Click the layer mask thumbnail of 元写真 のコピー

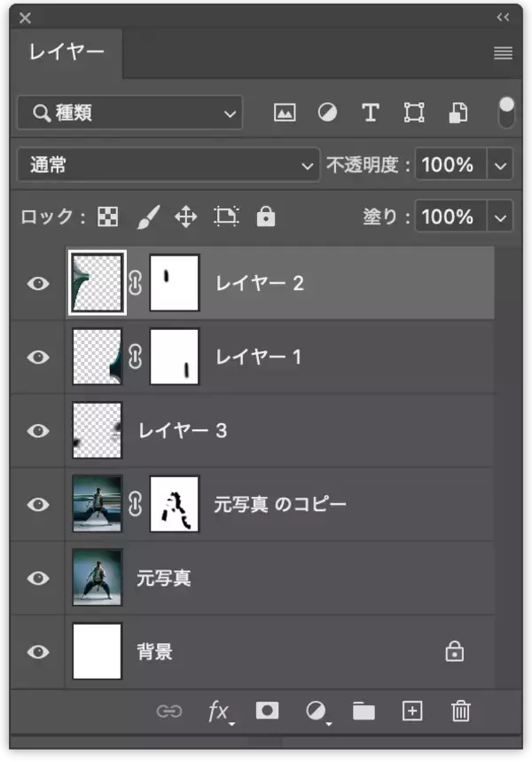click(174, 504)
